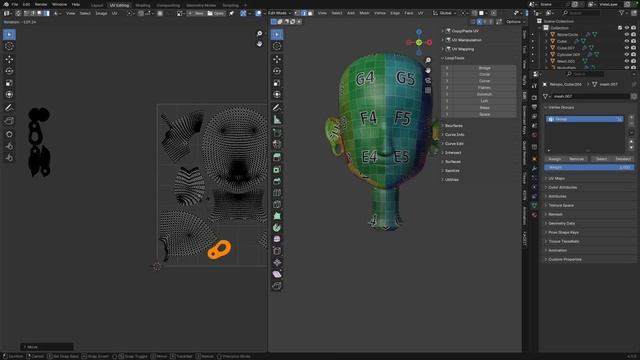Enable vertex select mode in 3D viewport header
640x360 pixels.
point(297,13)
